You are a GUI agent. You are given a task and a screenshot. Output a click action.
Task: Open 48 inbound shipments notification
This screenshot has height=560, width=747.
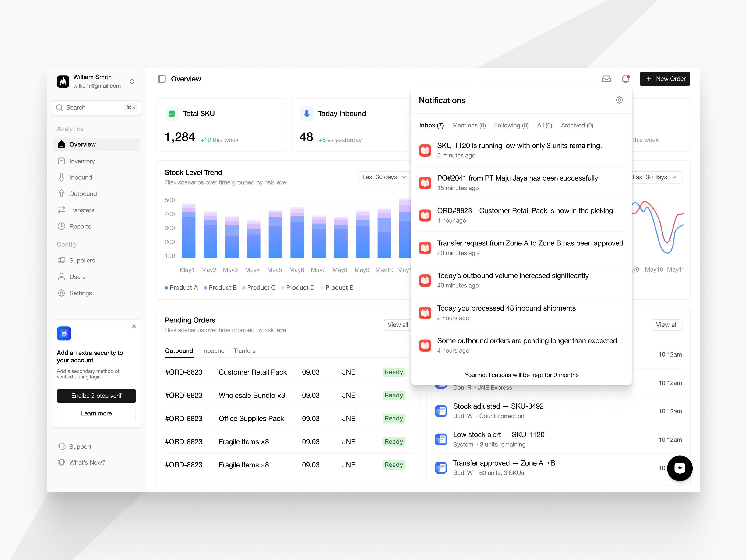click(x=521, y=313)
